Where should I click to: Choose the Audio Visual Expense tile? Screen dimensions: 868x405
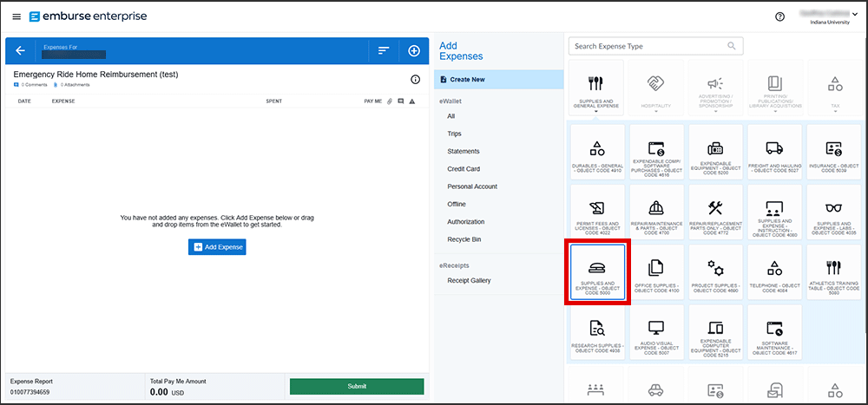coord(656,332)
